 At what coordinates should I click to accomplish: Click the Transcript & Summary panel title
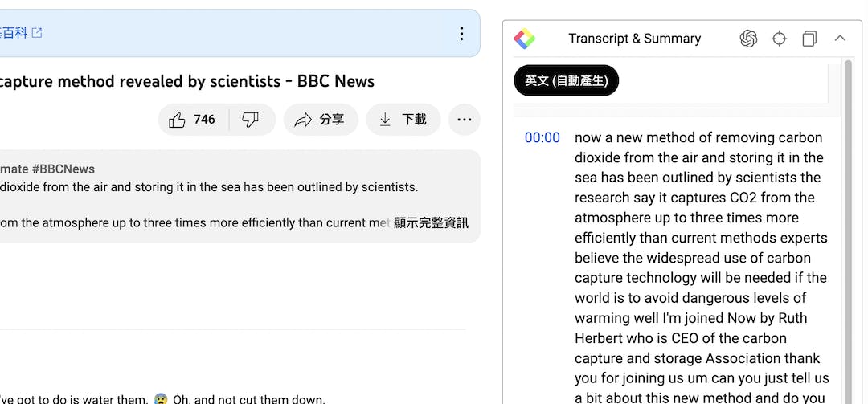coord(634,39)
